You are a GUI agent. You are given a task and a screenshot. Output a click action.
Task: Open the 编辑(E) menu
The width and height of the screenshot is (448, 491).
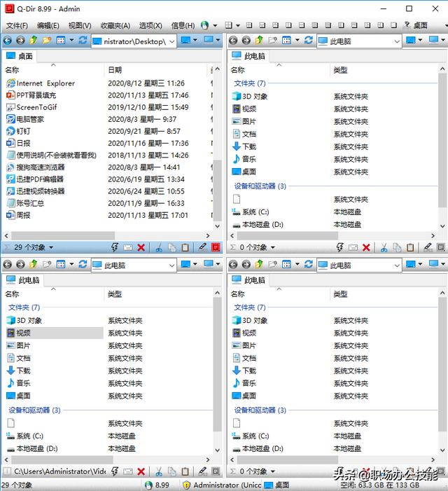coord(48,26)
